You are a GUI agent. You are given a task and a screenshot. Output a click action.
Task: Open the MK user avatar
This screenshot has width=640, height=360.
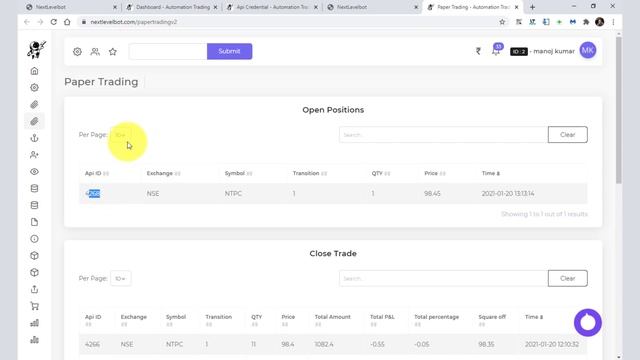(588, 51)
